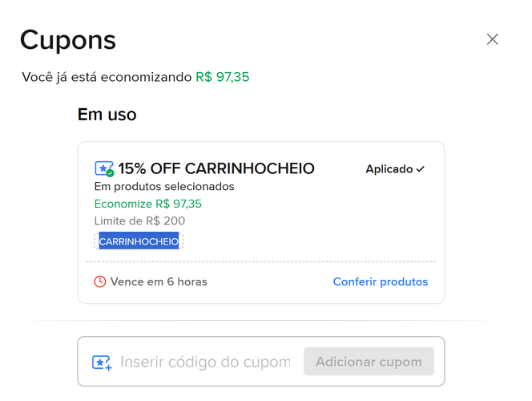The image size is (532, 401).
Task: Click the Em uso section heading
Action: click(107, 115)
